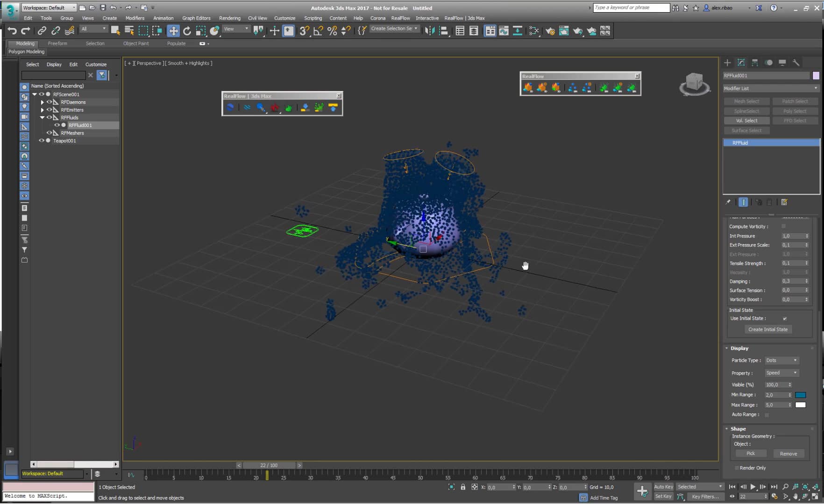824x504 pixels.
Task: Open the Create Selection Set dropdown
Action: (394, 29)
